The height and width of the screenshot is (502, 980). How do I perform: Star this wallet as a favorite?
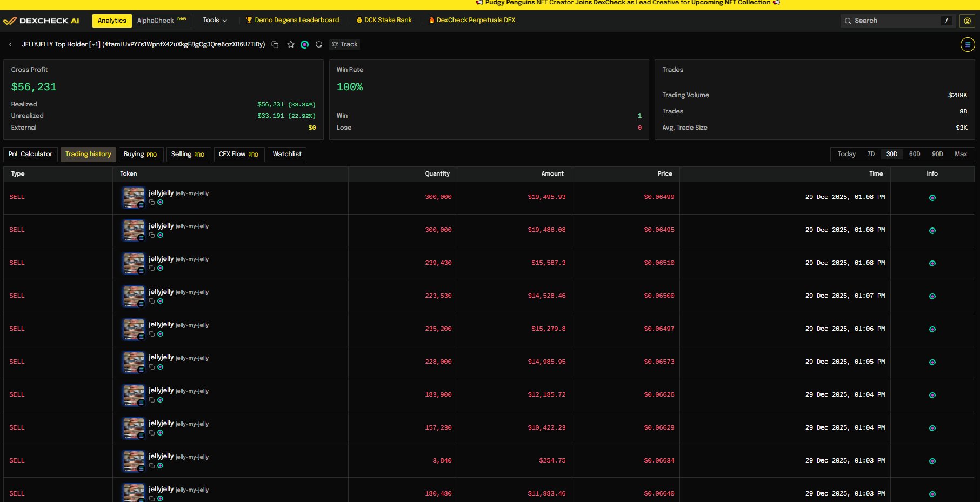(291, 45)
